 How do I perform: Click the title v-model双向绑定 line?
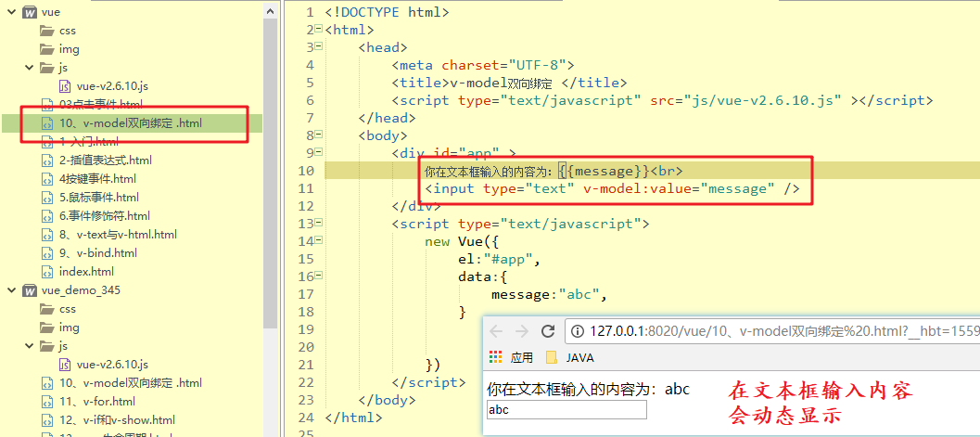tap(509, 83)
